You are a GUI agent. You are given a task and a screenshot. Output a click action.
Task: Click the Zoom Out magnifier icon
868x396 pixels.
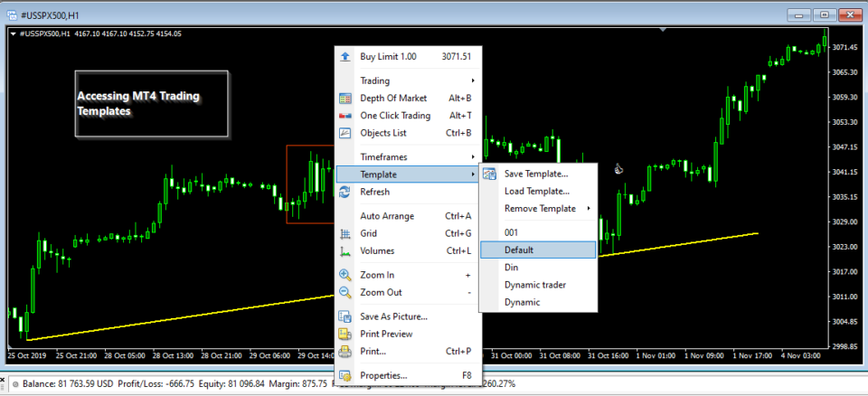point(345,292)
